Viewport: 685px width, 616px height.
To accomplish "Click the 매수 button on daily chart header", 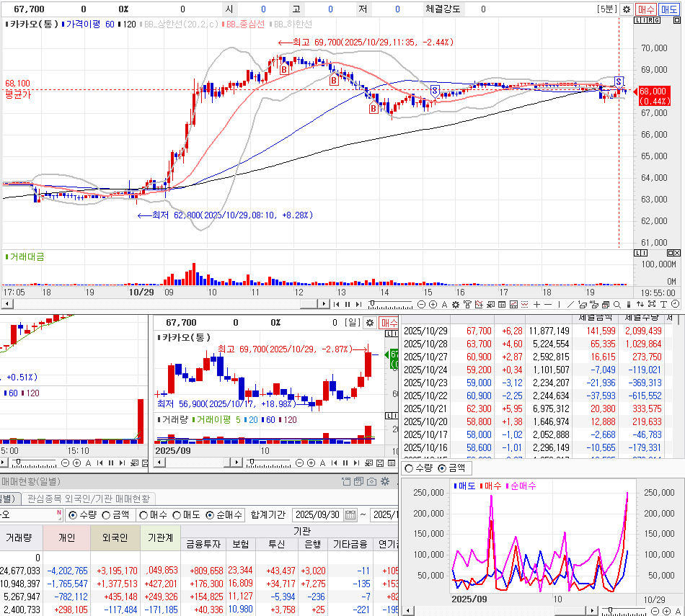I will click(x=389, y=323).
